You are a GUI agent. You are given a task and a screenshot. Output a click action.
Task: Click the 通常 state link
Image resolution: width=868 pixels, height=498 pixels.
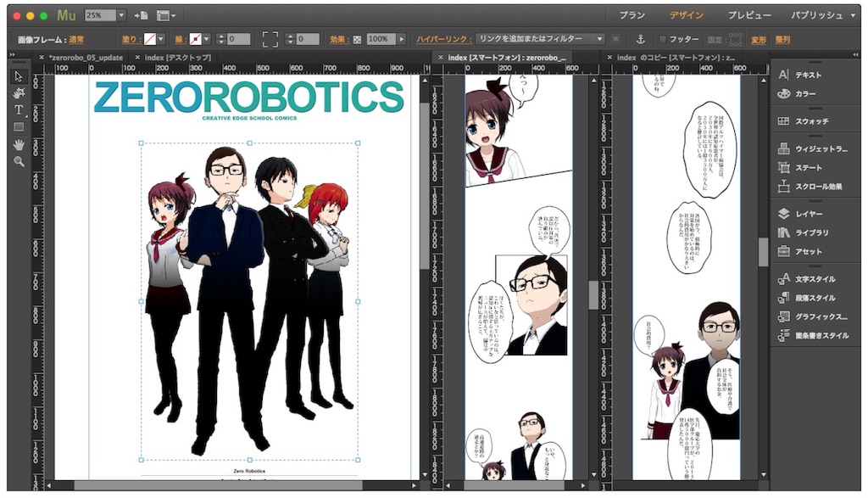(x=76, y=39)
